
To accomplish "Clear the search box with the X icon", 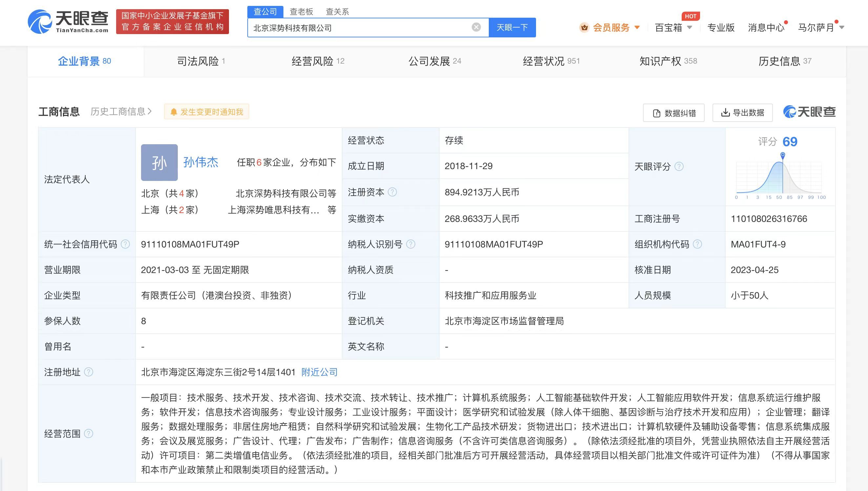I will 476,27.
